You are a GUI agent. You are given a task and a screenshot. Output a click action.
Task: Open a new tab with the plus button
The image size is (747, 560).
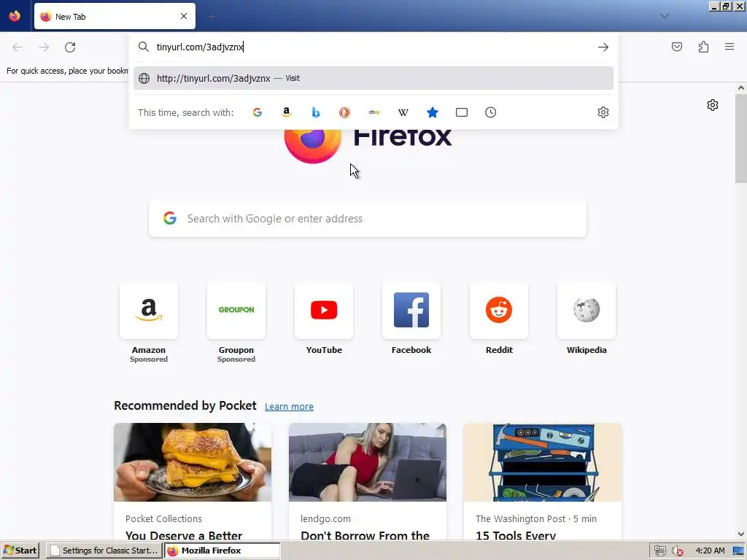[x=212, y=17]
